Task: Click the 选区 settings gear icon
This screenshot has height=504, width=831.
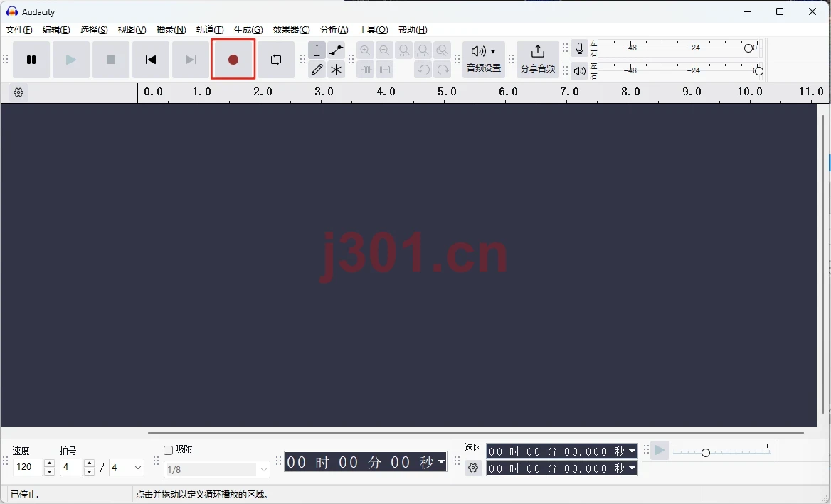Action: [473, 468]
